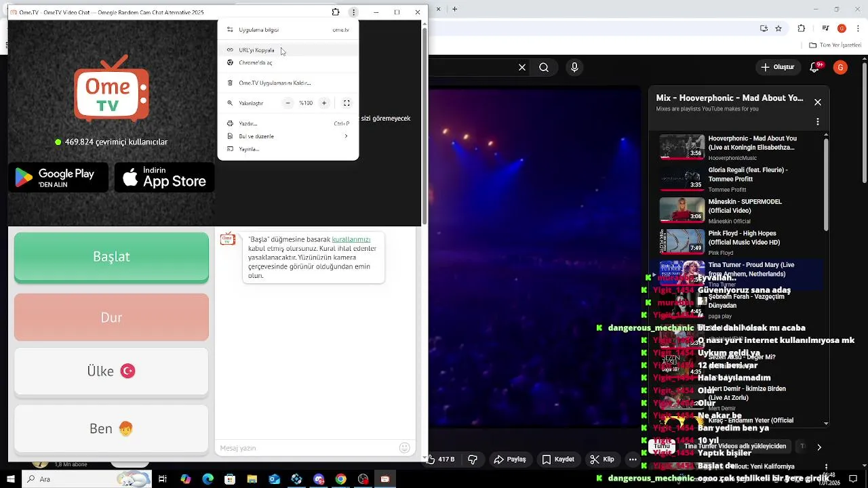The height and width of the screenshot is (488, 868).
Task: Choose 'URL'yi Kopyala' from the menu
Action: [x=288, y=50]
